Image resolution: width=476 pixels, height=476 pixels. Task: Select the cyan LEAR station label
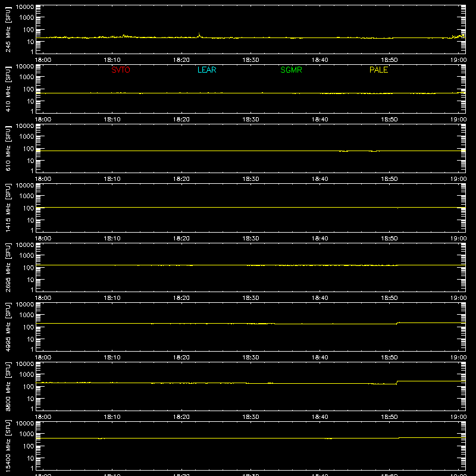click(206, 70)
